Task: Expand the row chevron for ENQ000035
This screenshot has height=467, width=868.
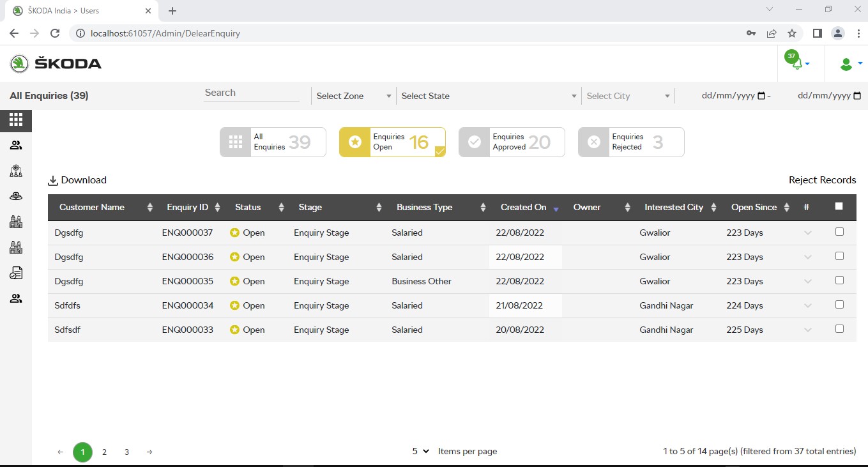Action: click(x=808, y=282)
